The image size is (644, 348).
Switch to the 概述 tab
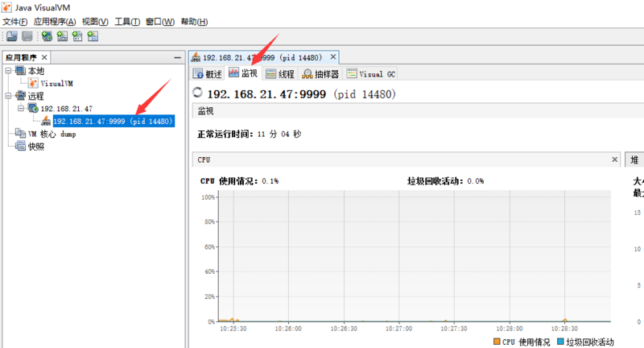208,74
